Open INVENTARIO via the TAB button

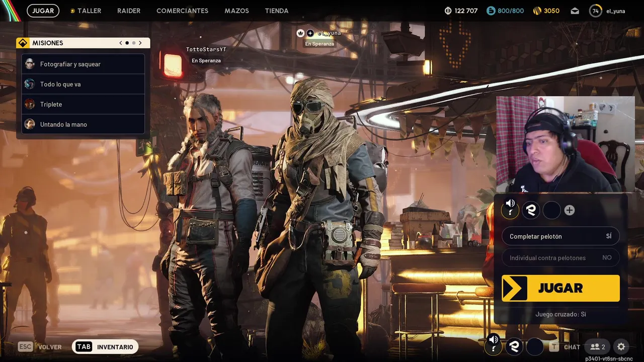[105, 347]
